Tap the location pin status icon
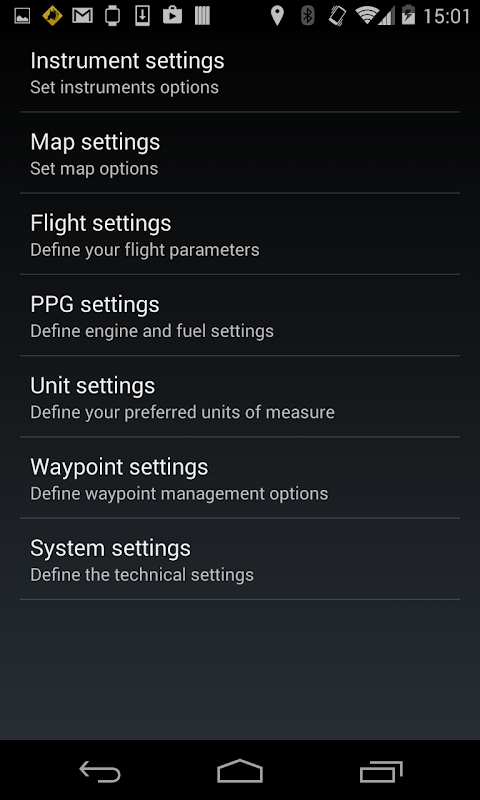Viewport: 480px width, 800px height. (277, 16)
